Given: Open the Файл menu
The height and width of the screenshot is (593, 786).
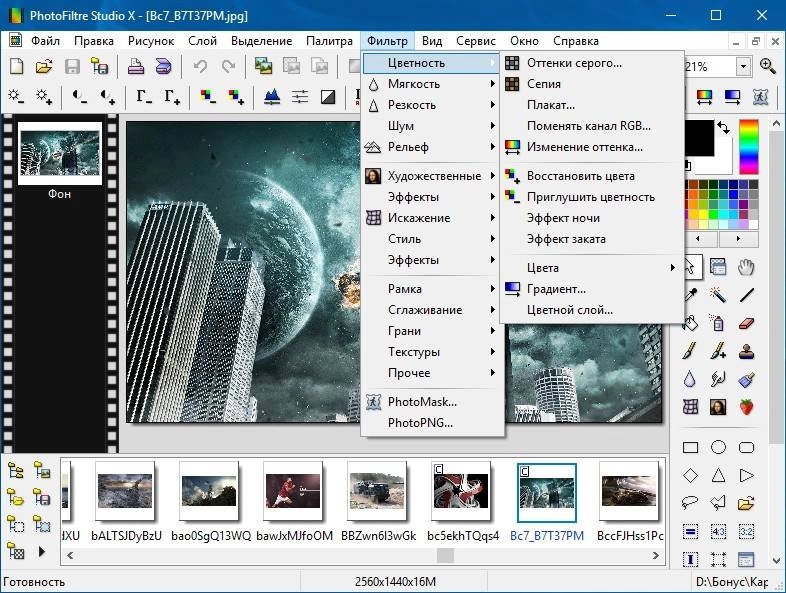Looking at the screenshot, I should [x=45, y=41].
